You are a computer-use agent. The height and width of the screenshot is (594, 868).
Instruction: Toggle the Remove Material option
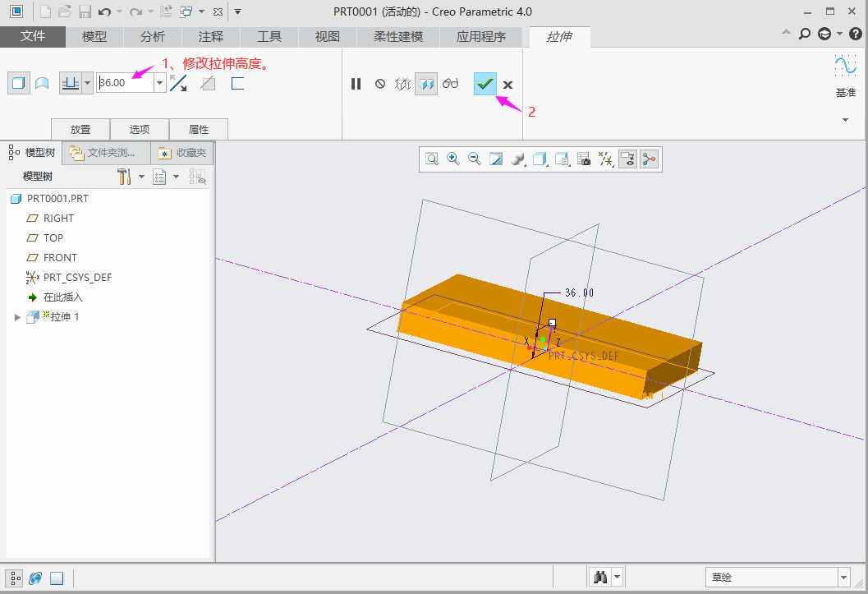coord(209,83)
